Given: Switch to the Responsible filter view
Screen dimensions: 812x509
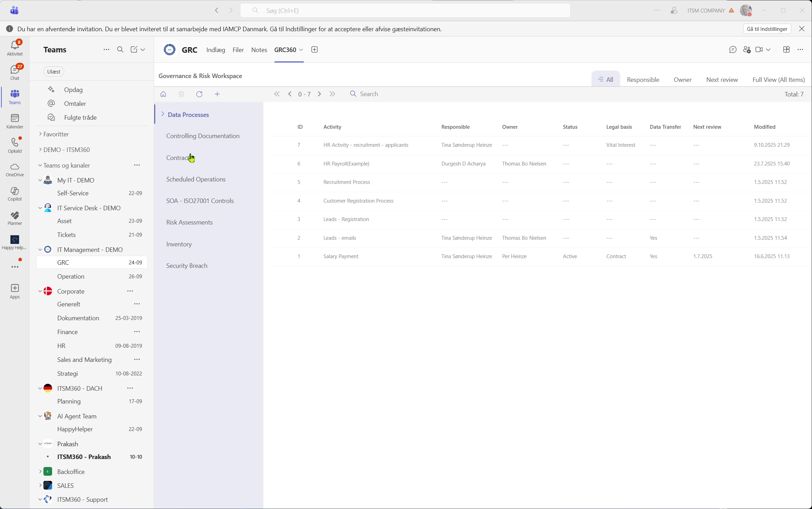Looking at the screenshot, I should pyautogui.click(x=643, y=79).
